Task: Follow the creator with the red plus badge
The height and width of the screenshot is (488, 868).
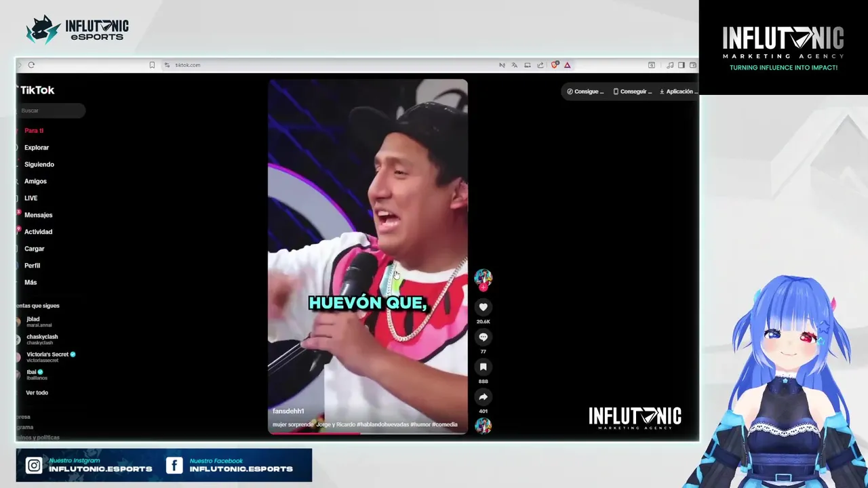Action: click(x=483, y=287)
